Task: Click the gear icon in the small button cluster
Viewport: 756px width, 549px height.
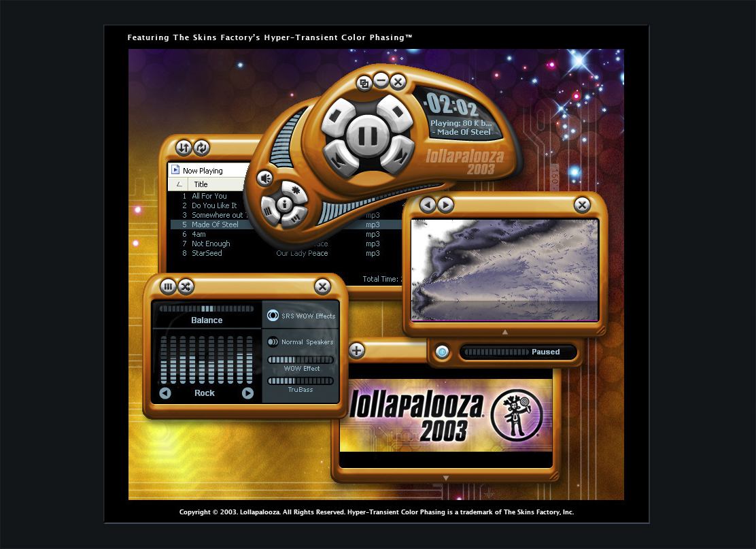Action: [294, 190]
